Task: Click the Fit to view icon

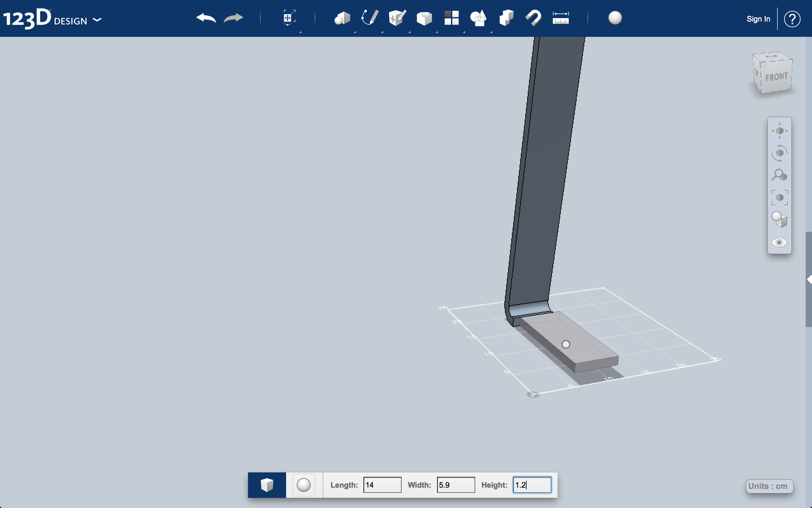Action: pos(779,197)
